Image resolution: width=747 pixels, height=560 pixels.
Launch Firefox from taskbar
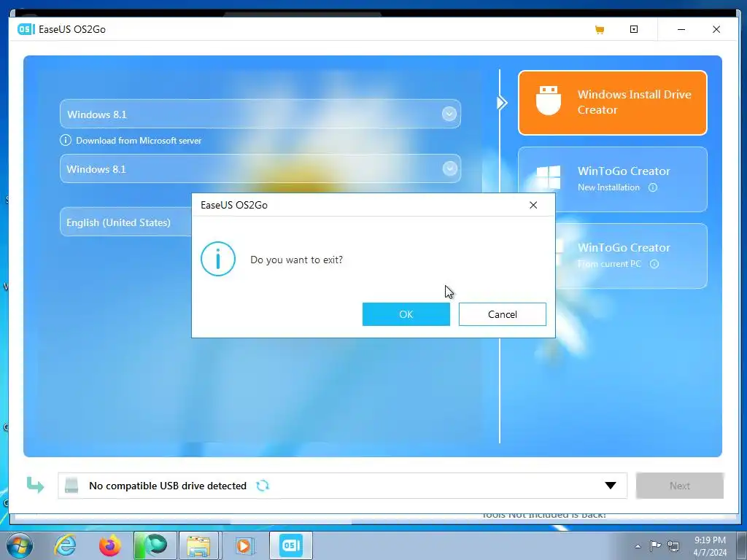(x=110, y=545)
